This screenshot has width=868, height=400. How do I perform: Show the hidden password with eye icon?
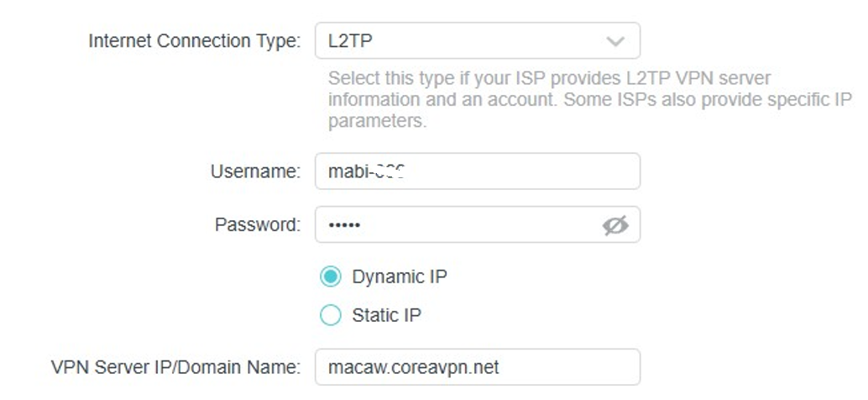pos(614,225)
